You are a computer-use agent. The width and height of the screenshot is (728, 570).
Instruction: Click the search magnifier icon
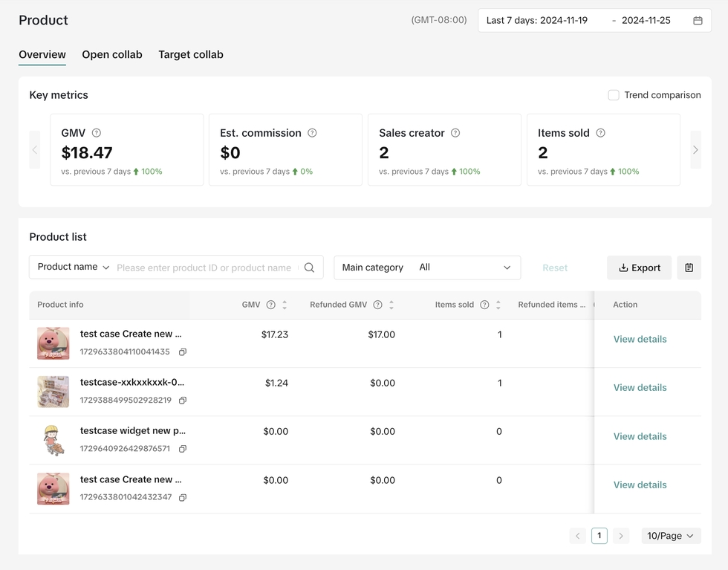[x=309, y=268]
